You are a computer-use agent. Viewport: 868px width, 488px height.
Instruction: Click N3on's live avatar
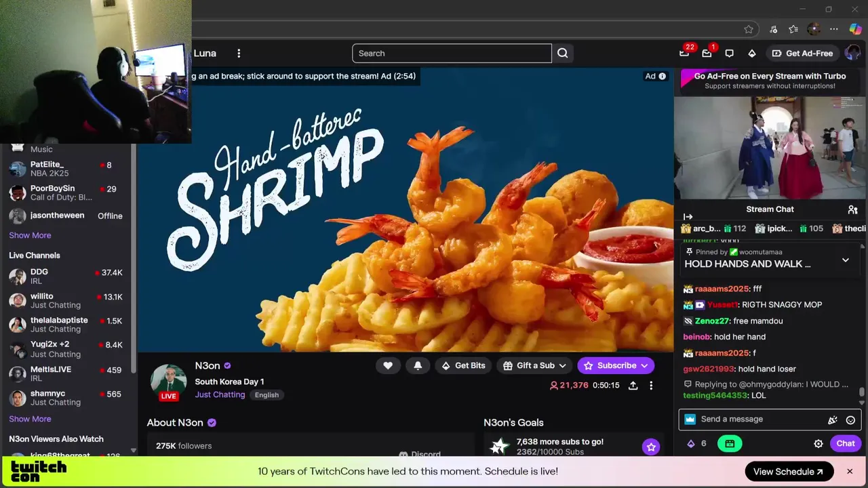(168, 382)
